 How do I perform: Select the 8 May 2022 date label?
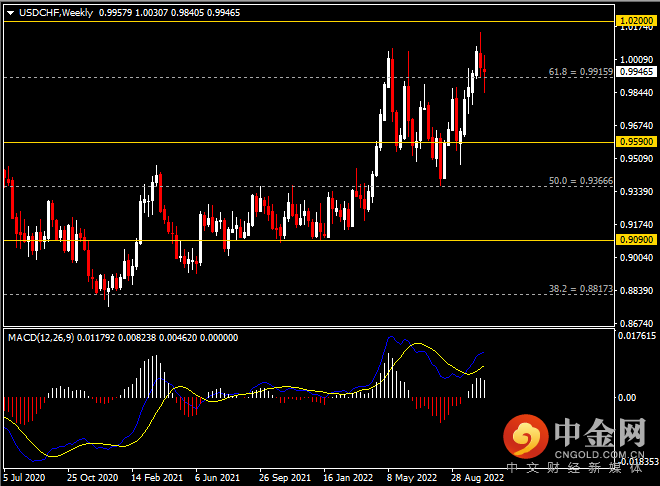(412, 478)
